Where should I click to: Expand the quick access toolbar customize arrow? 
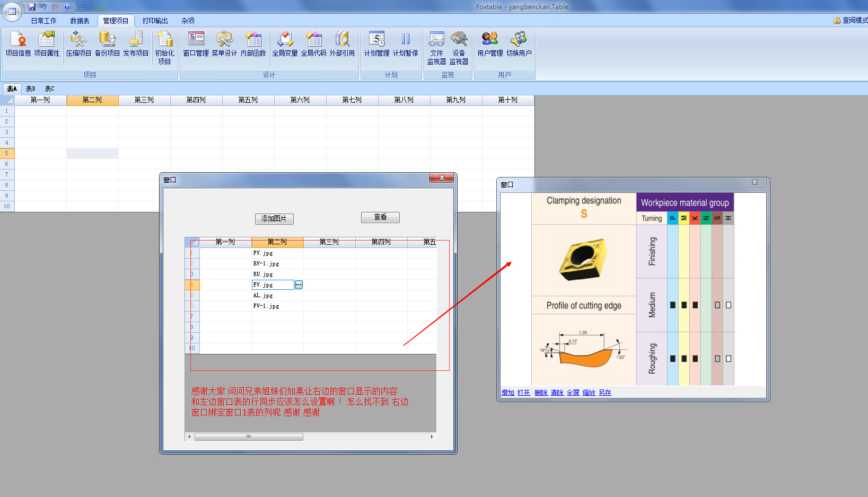click(x=82, y=7)
